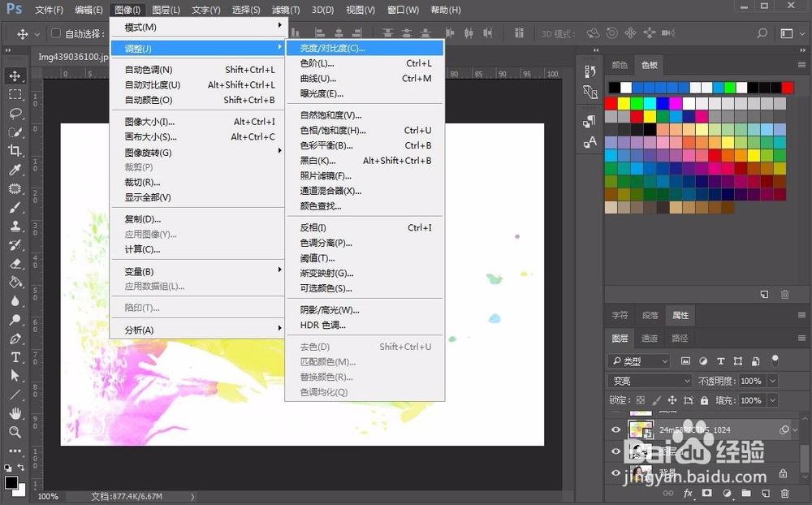Image resolution: width=812 pixels, height=505 pixels.
Task: Choose 反相(I) menu item
Action: [x=365, y=227]
